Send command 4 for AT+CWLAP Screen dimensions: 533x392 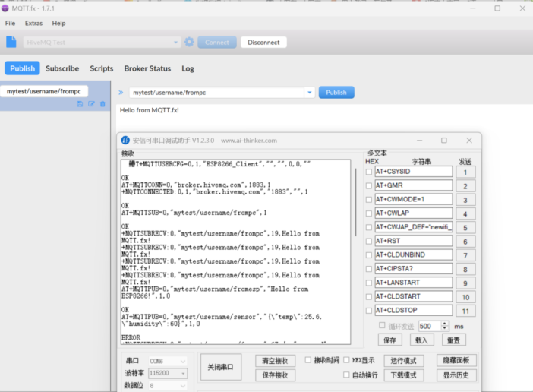(x=465, y=213)
